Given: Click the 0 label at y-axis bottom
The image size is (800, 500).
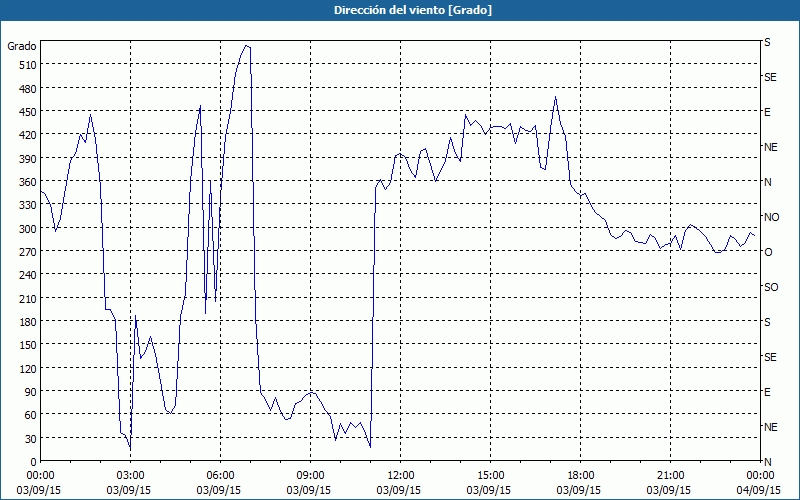Looking at the screenshot, I should [x=32, y=462].
